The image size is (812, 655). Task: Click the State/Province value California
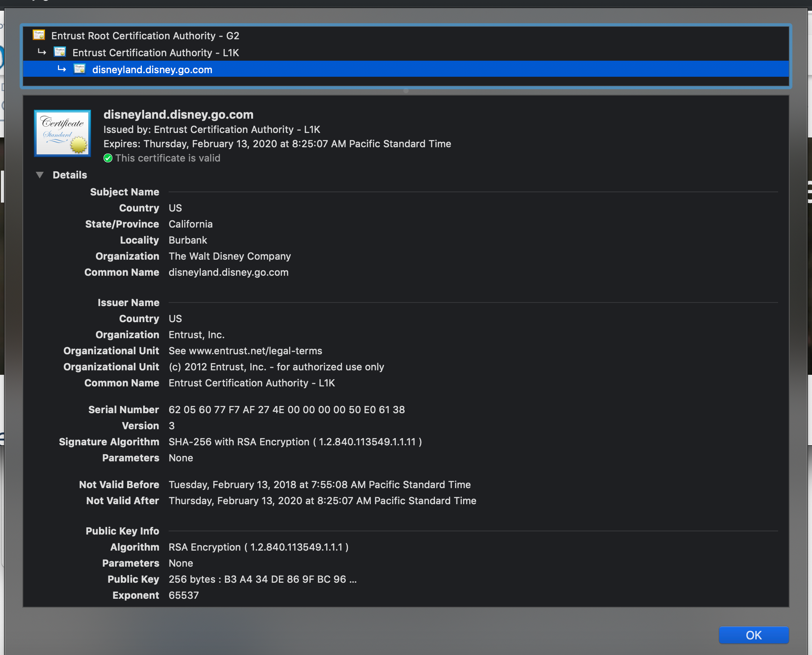pos(191,224)
